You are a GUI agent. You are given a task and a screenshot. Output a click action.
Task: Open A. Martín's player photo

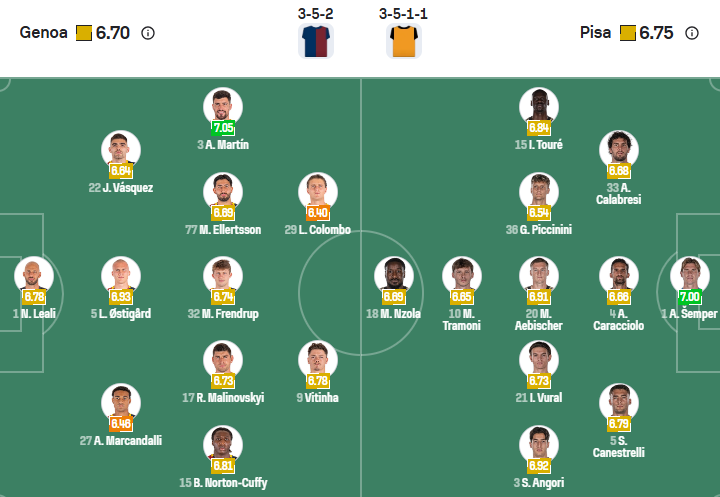[x=222, y=106]
